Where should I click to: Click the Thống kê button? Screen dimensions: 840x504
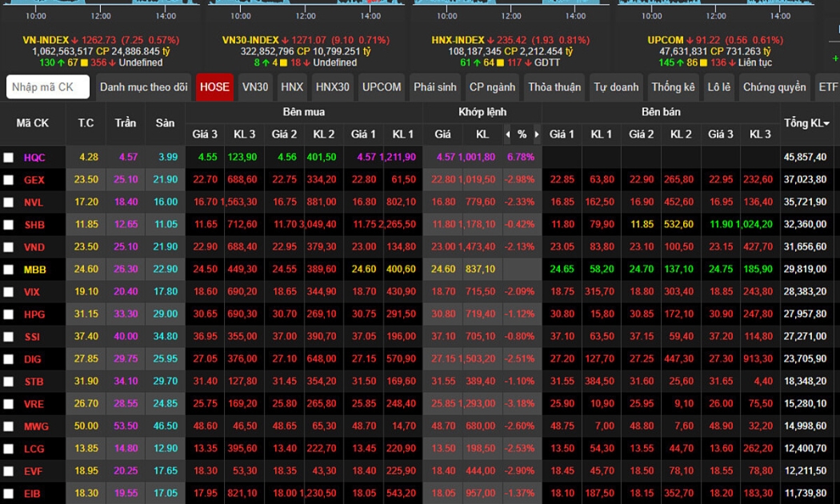click(673, 87)
